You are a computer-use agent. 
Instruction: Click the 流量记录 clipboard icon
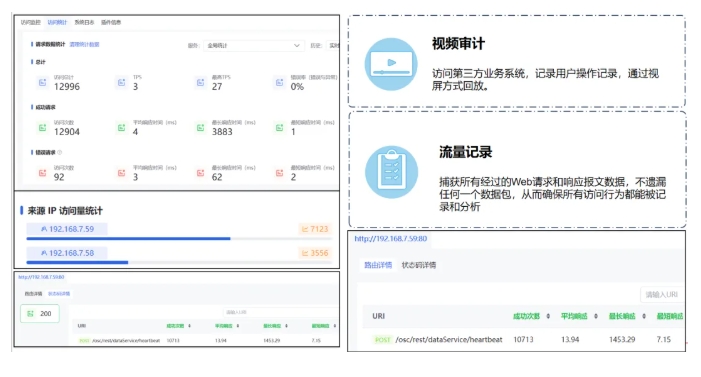tap(392, 172)
